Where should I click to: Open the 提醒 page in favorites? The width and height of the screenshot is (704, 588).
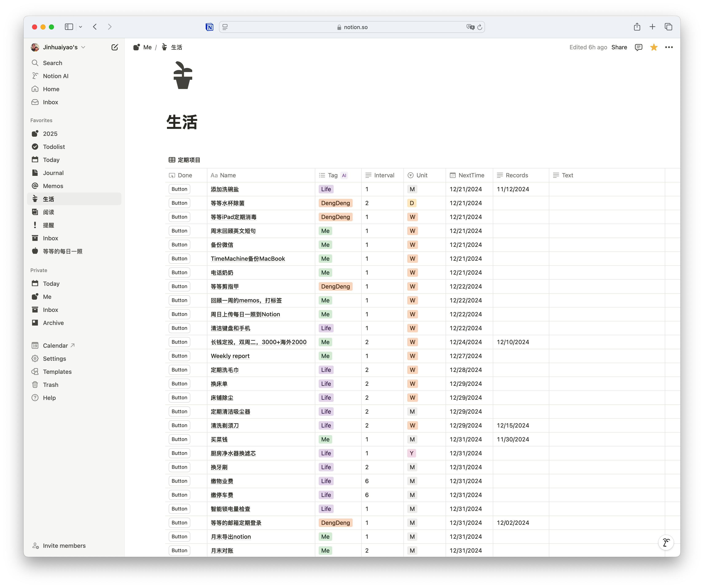[x=74, y=225]
